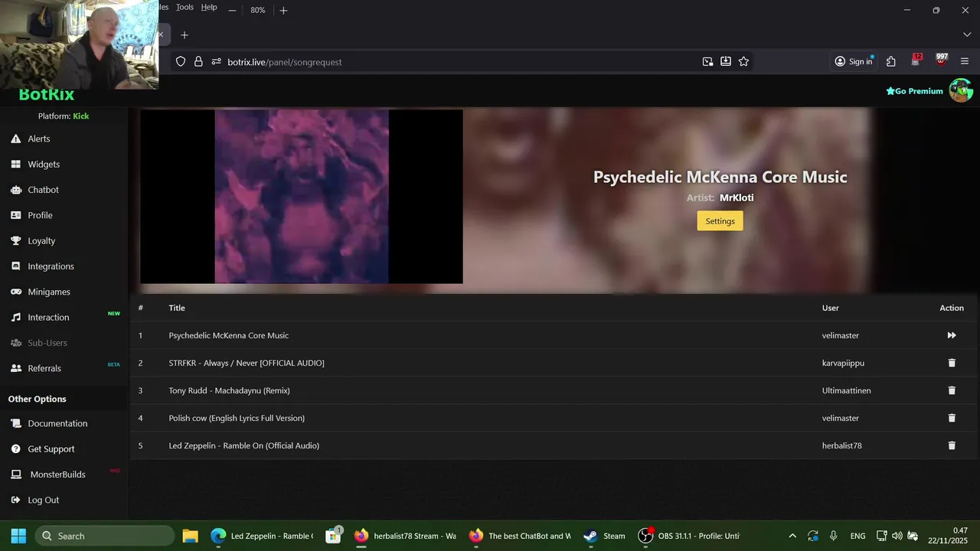Delete the Polish cow song request
The width and height of the screenshot is (980, 551).
coord(952,418)
